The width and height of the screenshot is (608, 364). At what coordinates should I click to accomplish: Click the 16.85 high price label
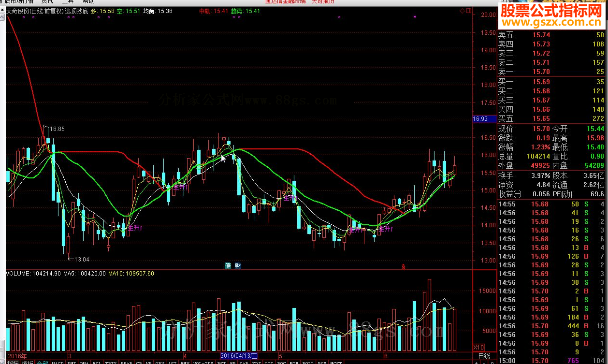coord(57,129)
